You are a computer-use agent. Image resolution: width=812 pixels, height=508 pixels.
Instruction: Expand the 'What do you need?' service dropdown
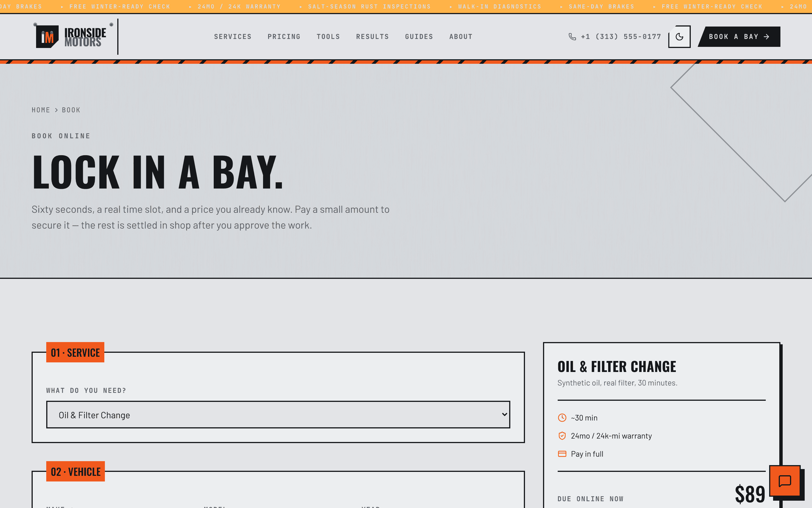tap(278, 415)
